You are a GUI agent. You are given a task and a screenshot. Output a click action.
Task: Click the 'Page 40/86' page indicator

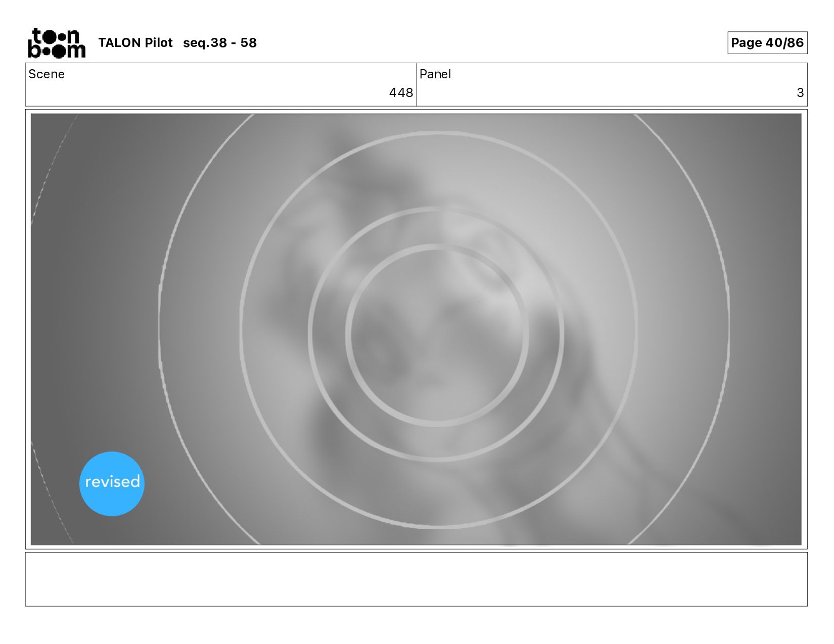click(767, 43)
